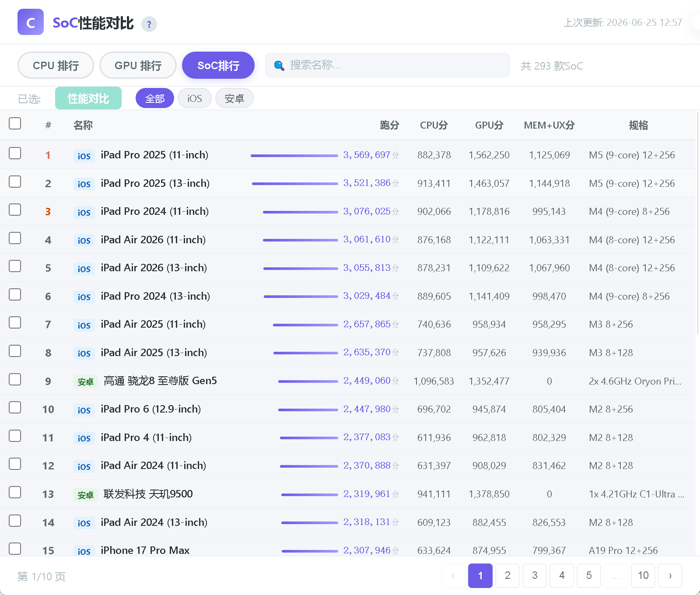Toggle the select-all checkbox in table header
This screenshot has width=700, height=595.
(15, 123)
